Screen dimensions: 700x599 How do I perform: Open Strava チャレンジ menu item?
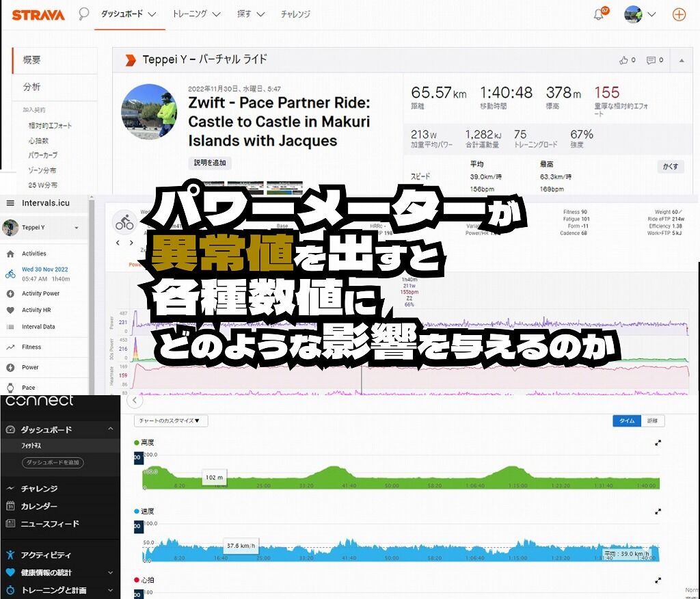(295, 14)
